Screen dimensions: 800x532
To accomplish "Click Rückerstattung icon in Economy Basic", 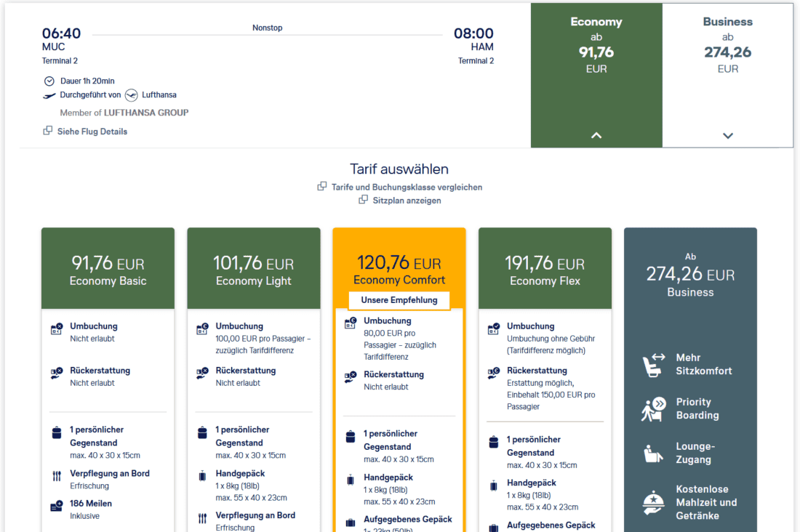I will 57,373.
